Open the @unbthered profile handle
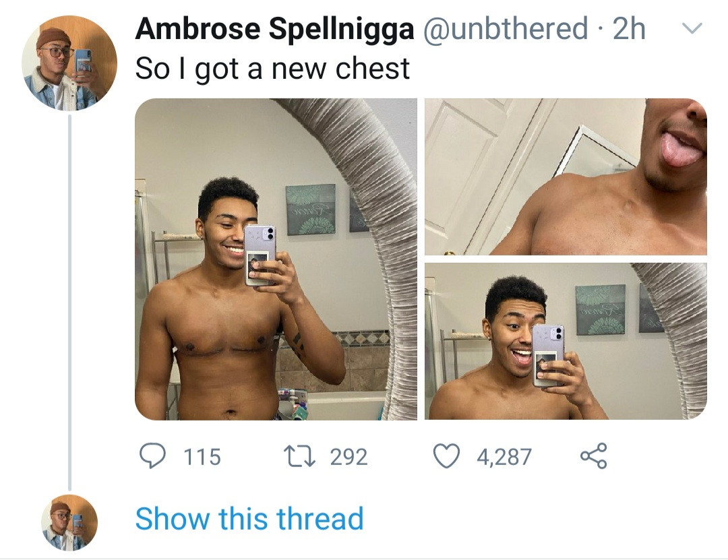 point(506,29)
